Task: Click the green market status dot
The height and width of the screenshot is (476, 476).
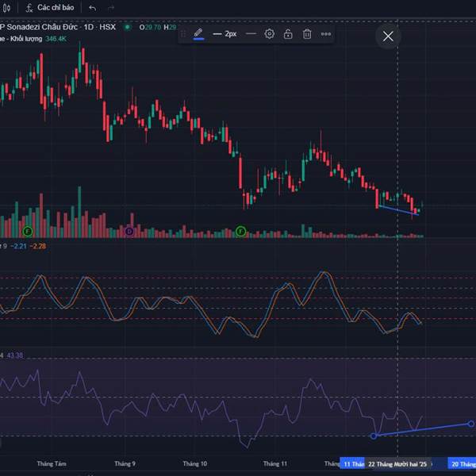Action: (x=128, y=27)
